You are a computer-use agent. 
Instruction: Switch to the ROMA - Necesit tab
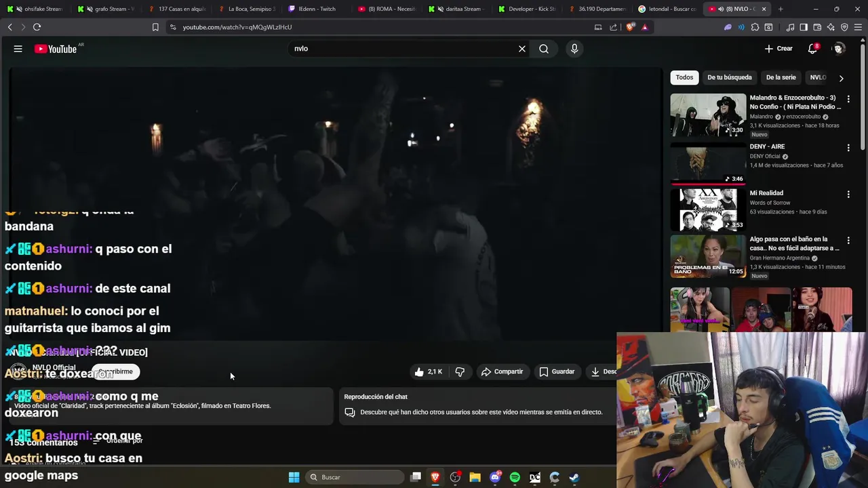point(389,9)
